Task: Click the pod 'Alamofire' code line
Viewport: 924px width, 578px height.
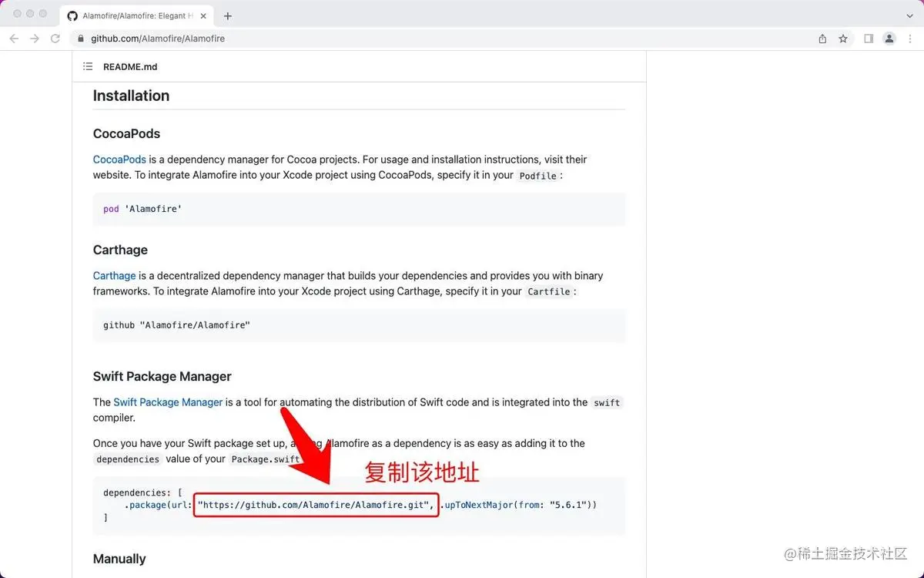Action: (142, 209)
